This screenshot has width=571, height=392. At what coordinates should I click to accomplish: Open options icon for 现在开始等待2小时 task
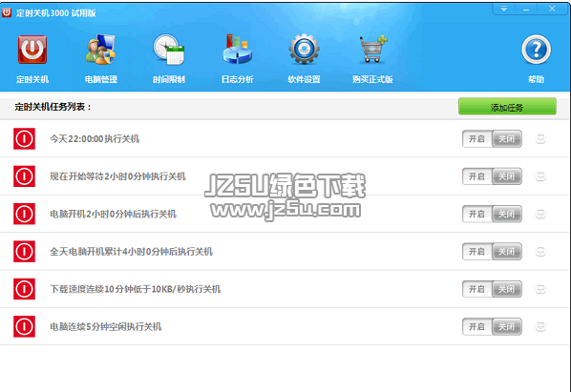click(x=540, y=176)
